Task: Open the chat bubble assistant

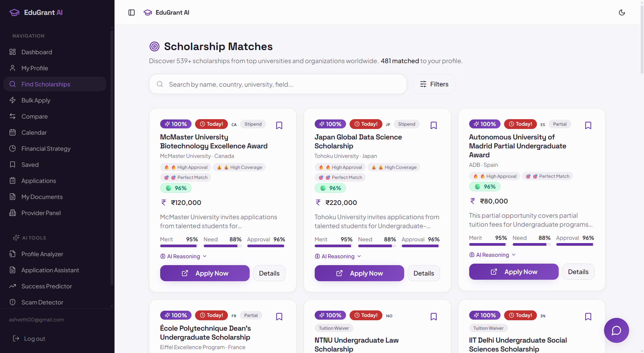Action: tap(616, 330)
